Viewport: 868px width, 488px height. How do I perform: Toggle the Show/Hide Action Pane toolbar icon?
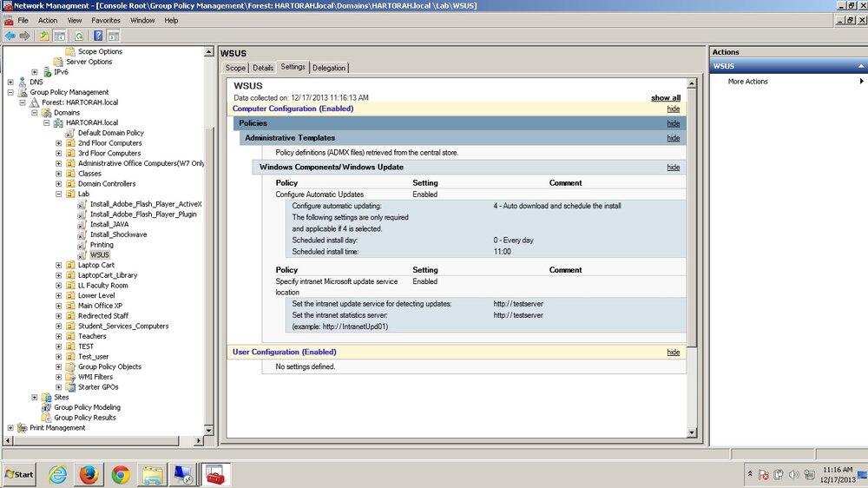(x=114, y=36)
